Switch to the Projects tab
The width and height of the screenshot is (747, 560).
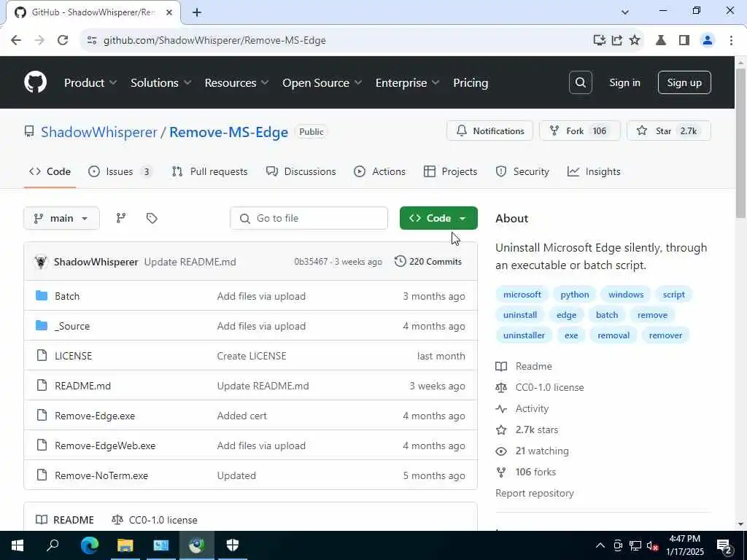pos(450,171)
